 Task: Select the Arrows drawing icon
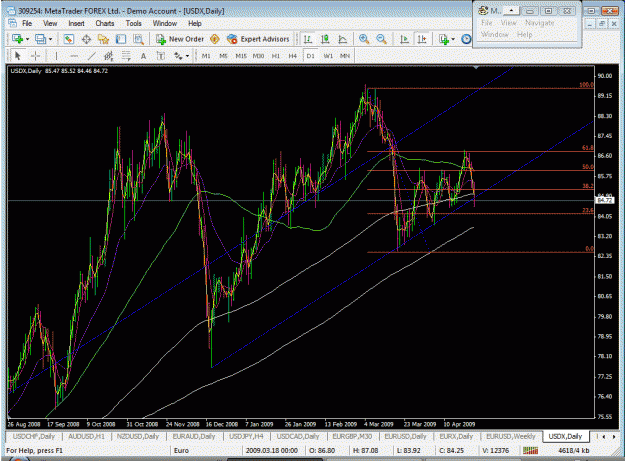point(178,56)
